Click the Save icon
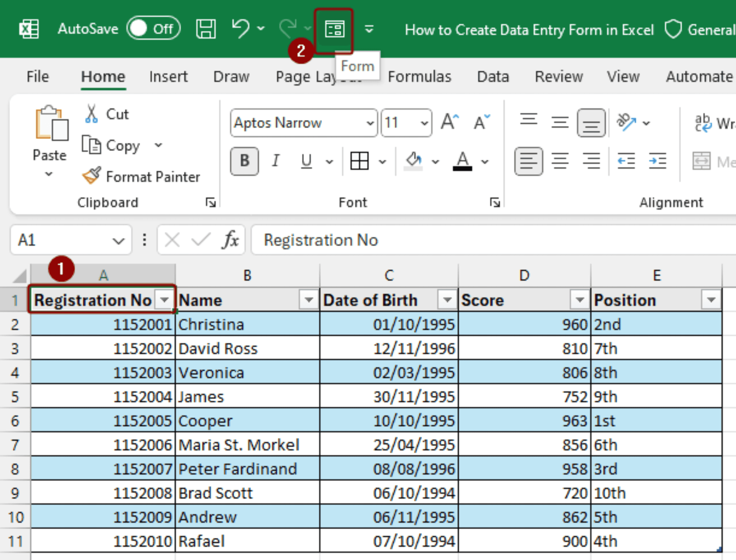The image size is (736, 560). click(x=206, y=29)
